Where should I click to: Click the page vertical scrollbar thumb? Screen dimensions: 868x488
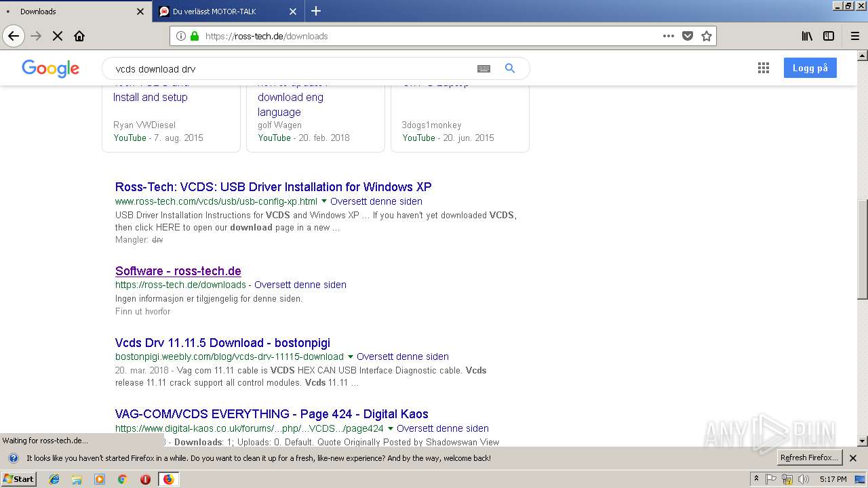click(x=863, y=249)
